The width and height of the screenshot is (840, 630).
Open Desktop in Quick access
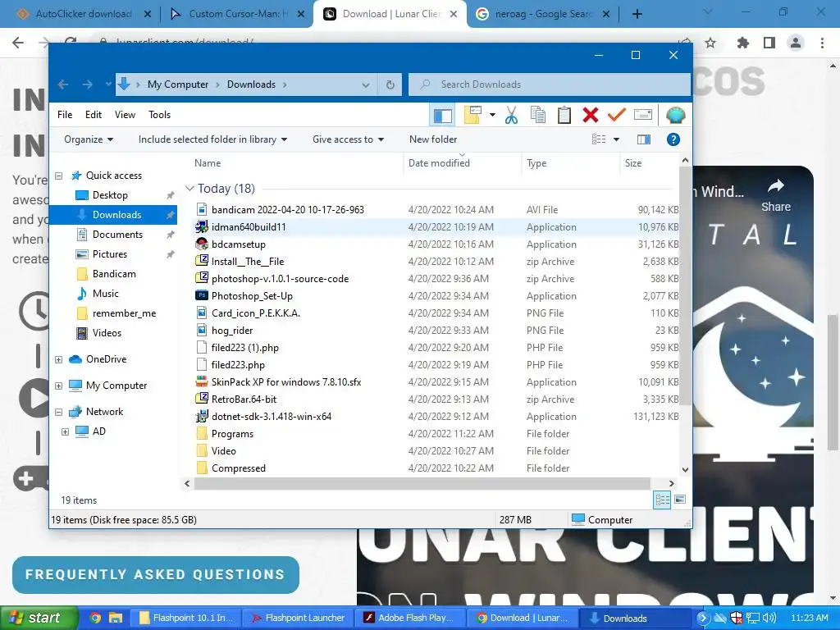coord(110,195)
